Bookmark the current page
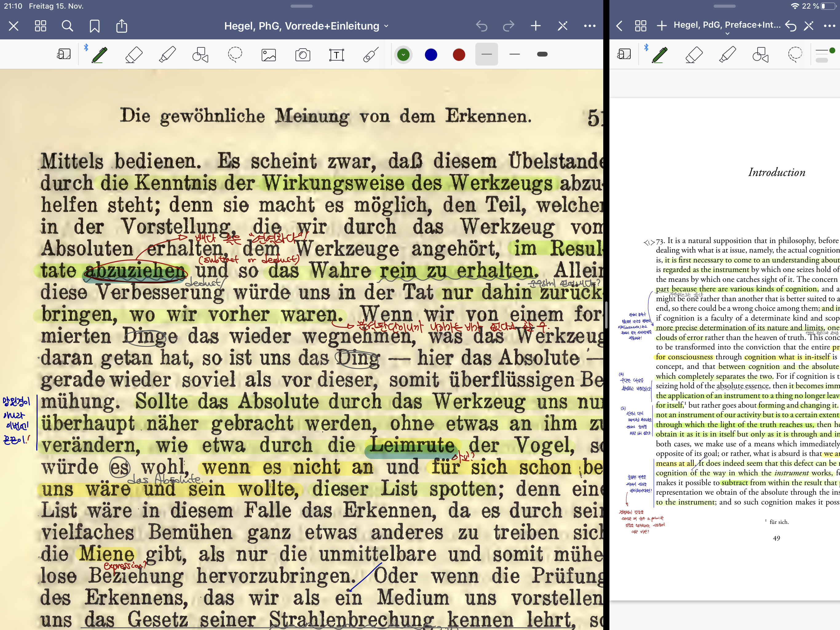Viewport: 840px width, 630px height. (95, 26)
